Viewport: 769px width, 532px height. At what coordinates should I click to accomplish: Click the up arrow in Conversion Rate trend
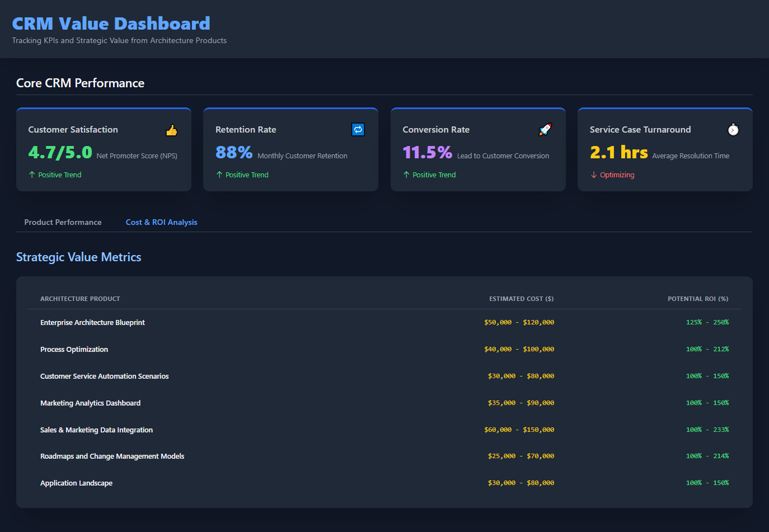(406, 175)
